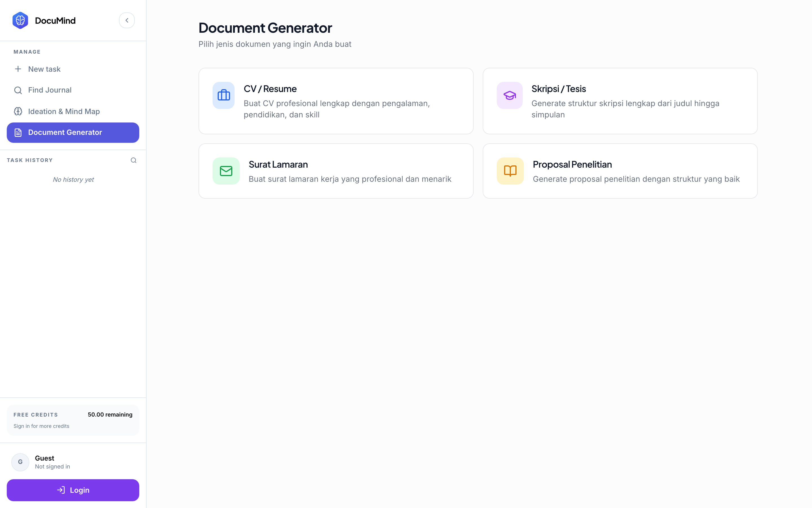Screen dimensions: 812x508
Task: Choose the Surat Lamaran title
Action: tap(278, 164)
